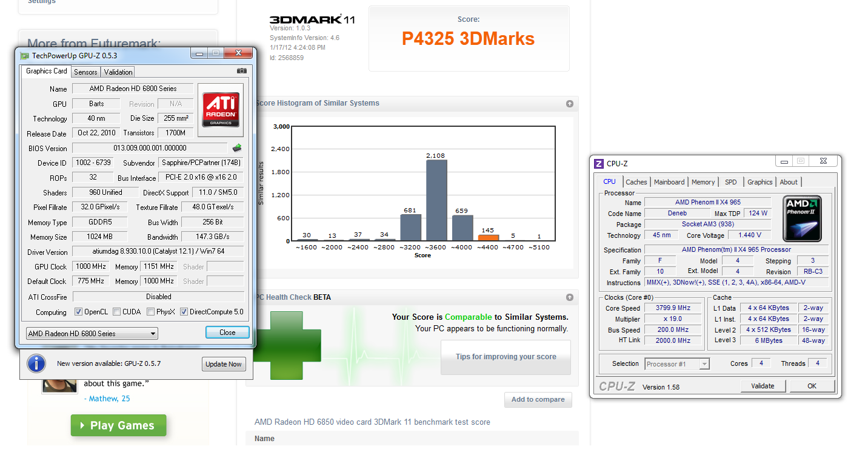Select the CPU tab in CPU-Z
868x466 pixels.
(609, 181)
